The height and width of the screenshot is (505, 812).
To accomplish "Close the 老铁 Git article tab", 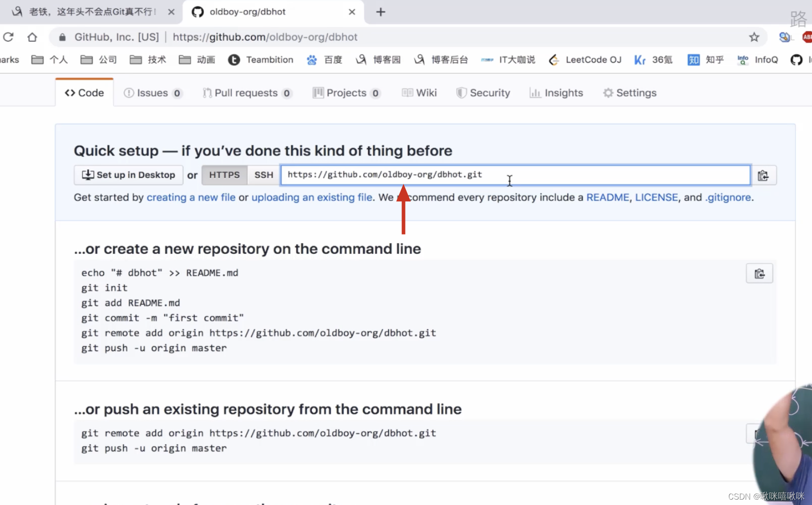I will click(x=171, y=12).
